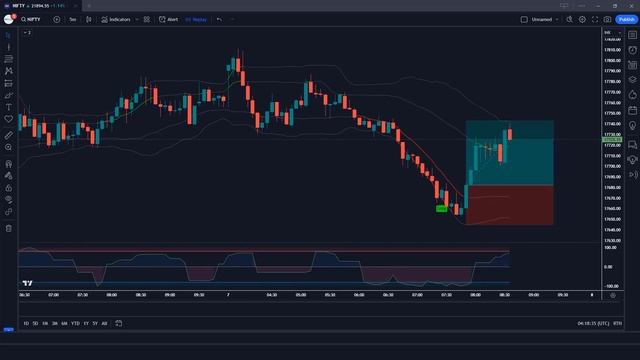The image size is (640, 360).
Task: Open indicator templates grid icon
Action: tap(147, 19)
